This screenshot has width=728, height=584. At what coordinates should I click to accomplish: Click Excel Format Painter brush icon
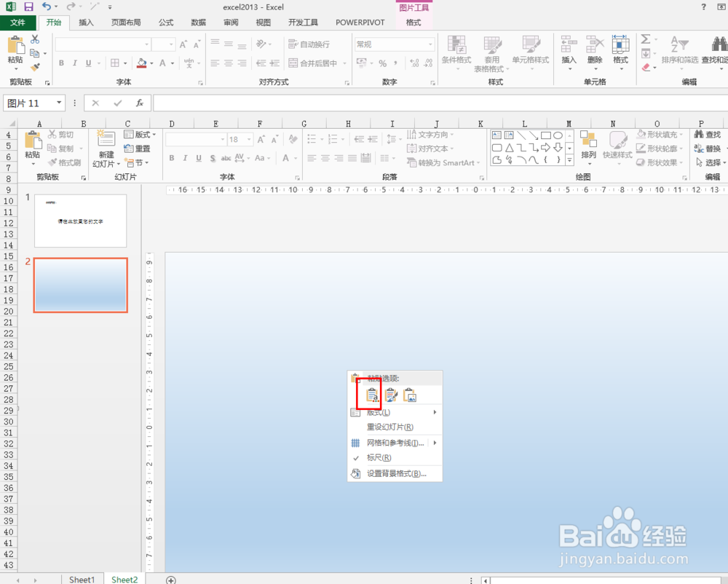point(35,67)
